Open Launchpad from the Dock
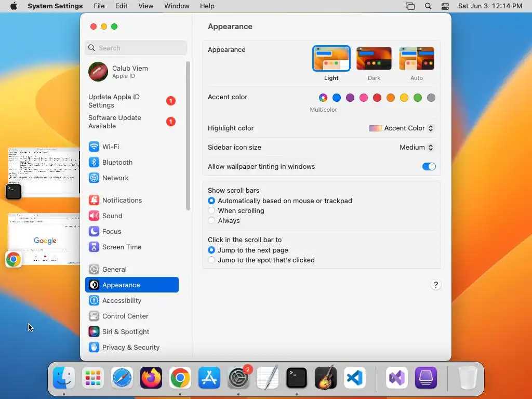The height and width of the screenshot is (399, 532). [x=93, y=378]
